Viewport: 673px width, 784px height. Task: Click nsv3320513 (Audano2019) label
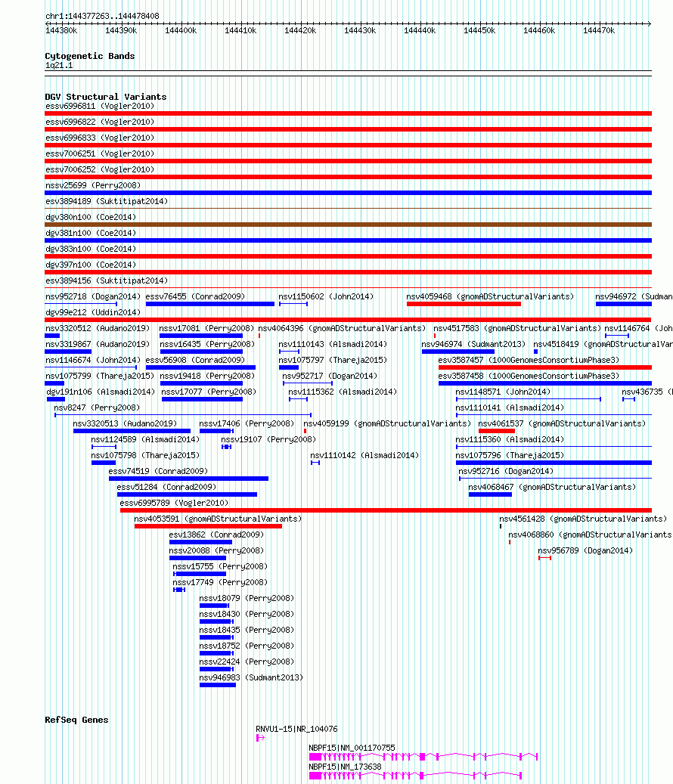click(x=125, y=424)
